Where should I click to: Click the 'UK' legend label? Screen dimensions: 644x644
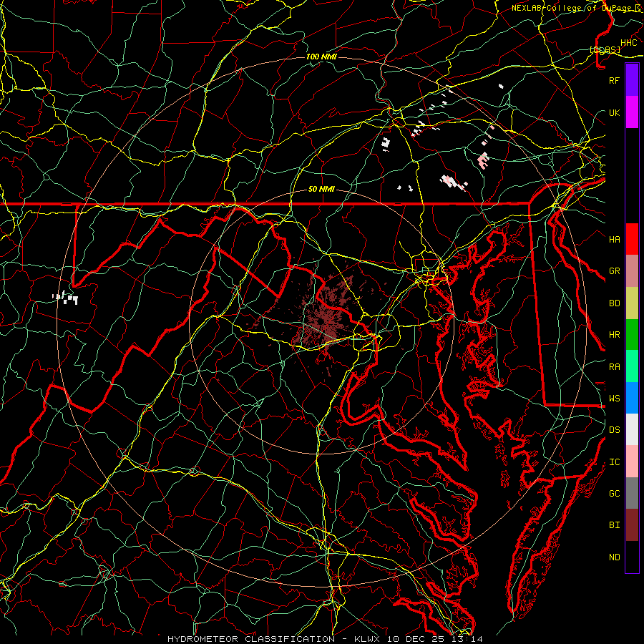[614, 112]
